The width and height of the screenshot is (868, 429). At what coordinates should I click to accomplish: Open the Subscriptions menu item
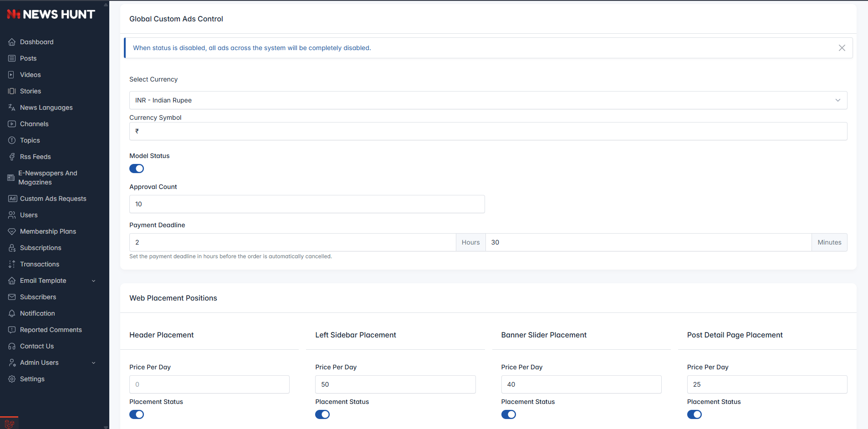[x=41, y=248]
